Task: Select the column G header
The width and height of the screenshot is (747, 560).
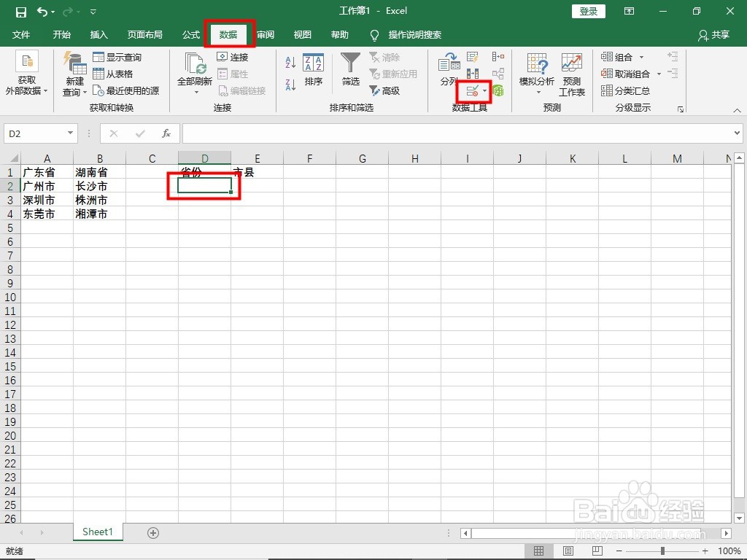Action: click(x=362, y=158)
